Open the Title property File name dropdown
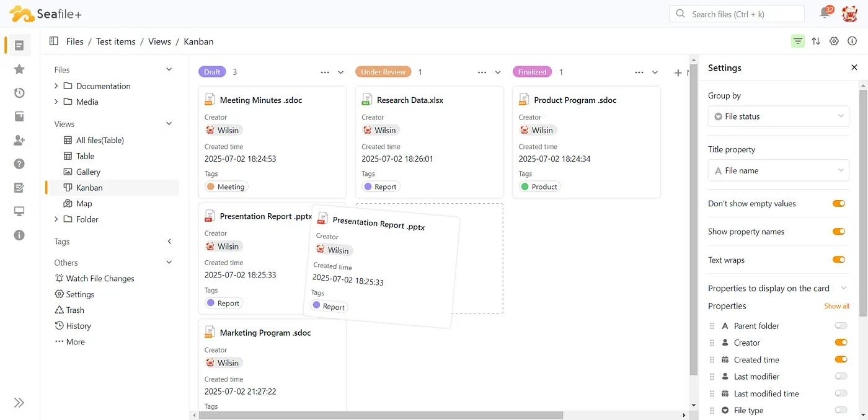The width and height of the screenshot is (868, 420). [x=778, y=170]
